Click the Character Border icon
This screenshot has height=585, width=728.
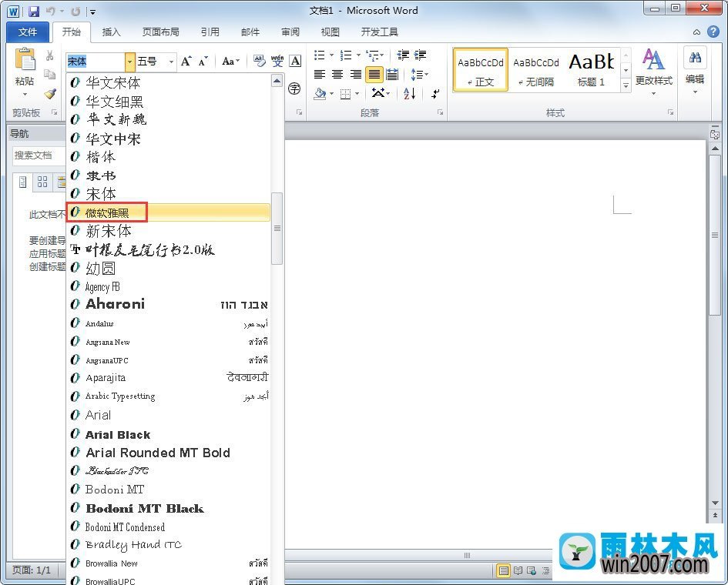coord(295,61)
